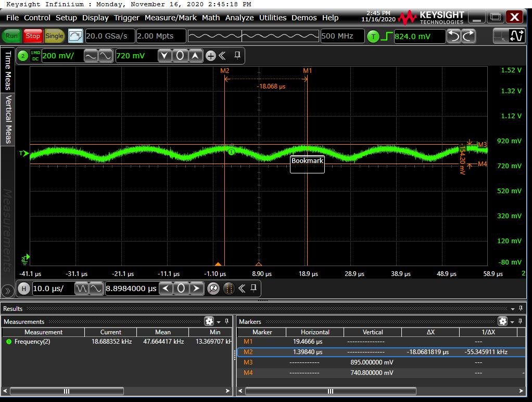Image resolution: width=532 pixels, height=402 pixels.
Task: Pin the horizontal toolbar
Action: pyautogui.click(x=254, y=288)
